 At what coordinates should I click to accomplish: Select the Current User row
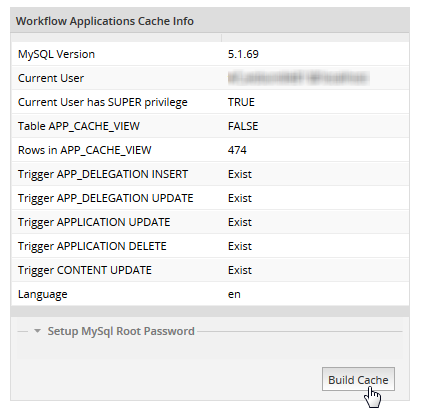(x=210, y=78)
